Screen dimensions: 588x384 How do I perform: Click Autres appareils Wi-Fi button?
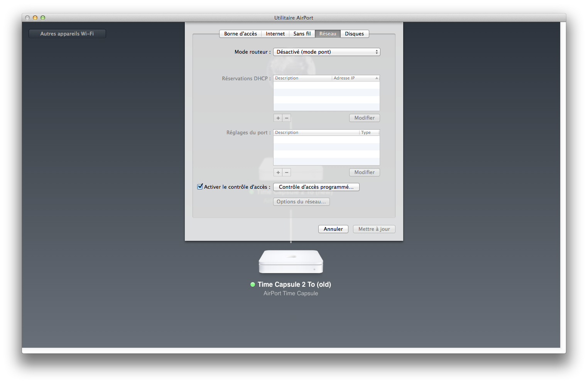[x=67, y=34]
